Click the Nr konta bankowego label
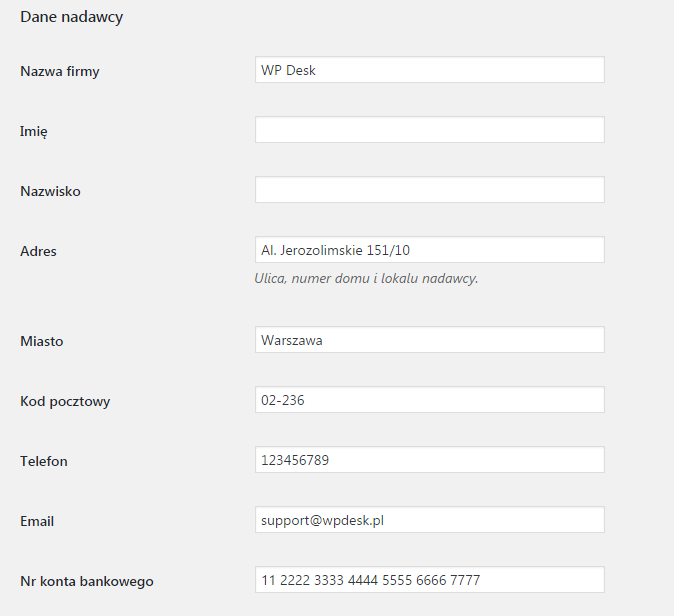674x616 pixels. coord(87,582)
